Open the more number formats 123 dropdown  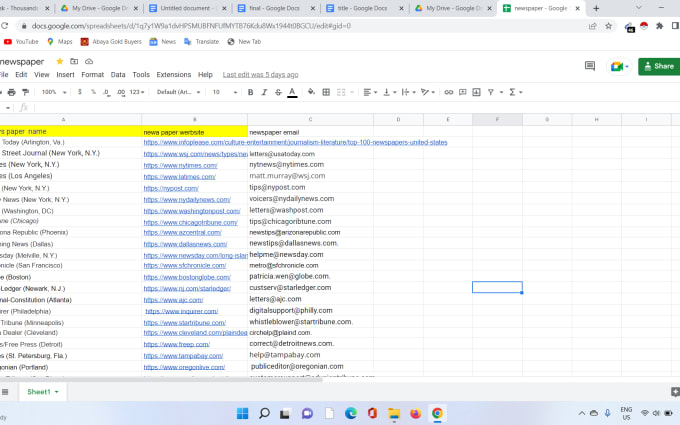click(x=137, y=92)
